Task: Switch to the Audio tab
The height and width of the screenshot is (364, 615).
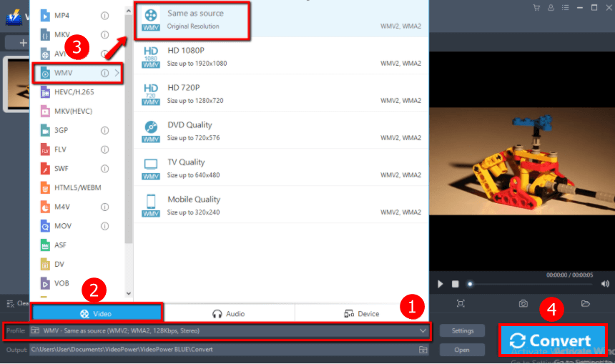Action: point(229,313)
